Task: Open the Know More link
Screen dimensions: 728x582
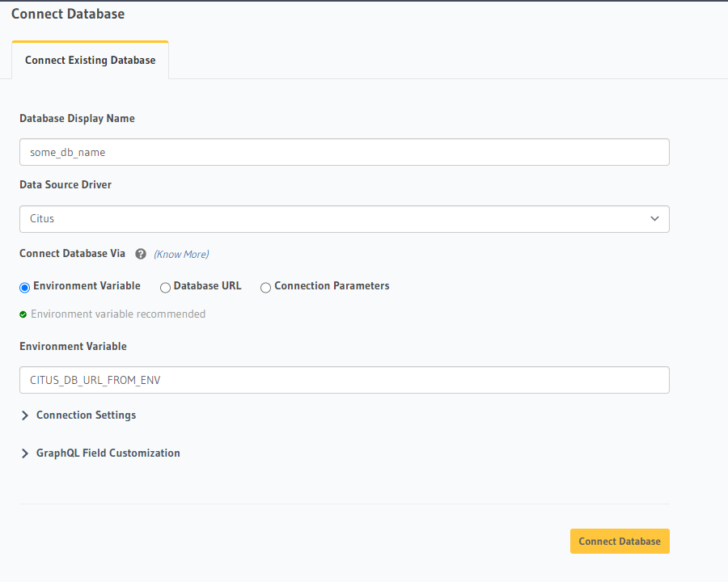Action: point(181,254)
